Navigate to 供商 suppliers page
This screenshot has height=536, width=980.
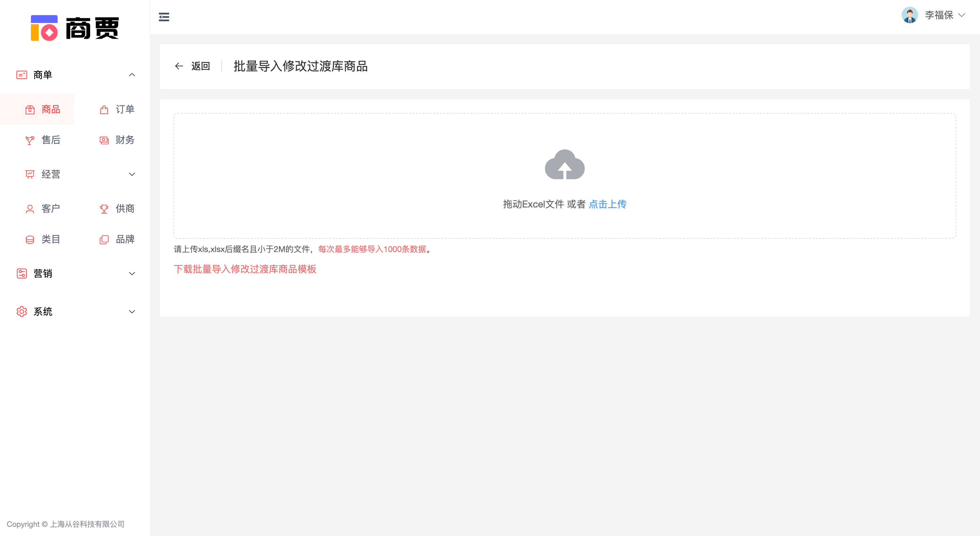[x=117, y=209]
